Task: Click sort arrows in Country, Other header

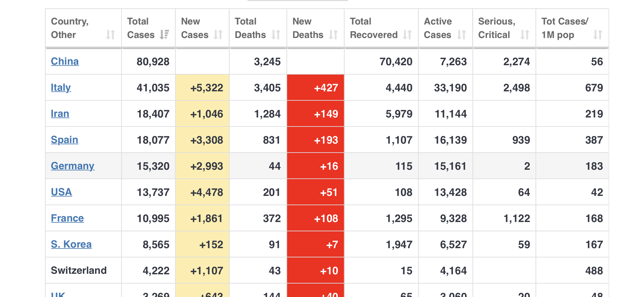Action: pyautogui.click(x=110, y=35)
